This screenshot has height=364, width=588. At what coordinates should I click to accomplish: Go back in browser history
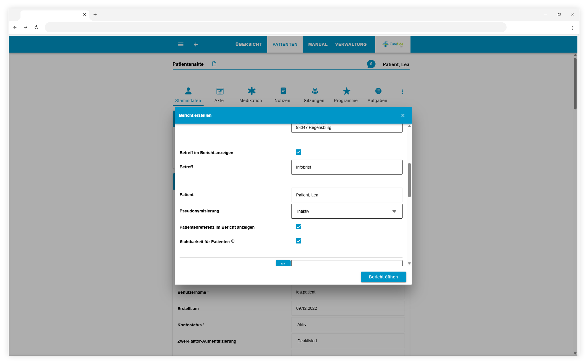pos(15,27)
